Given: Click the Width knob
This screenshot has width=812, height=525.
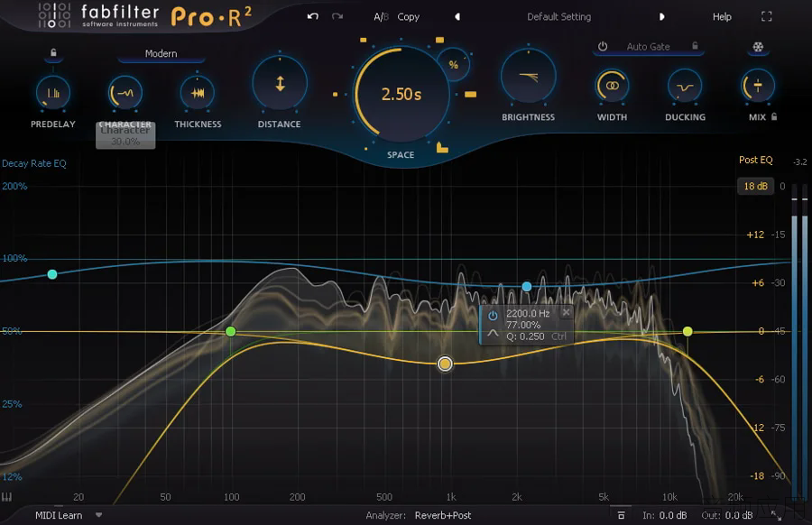Looking at the screenshot, I should tap(612, 86).
